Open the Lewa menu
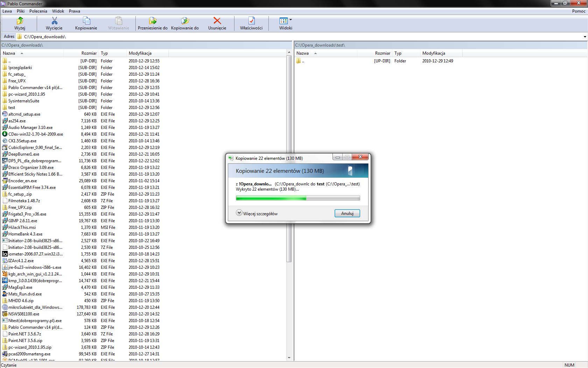This screenshot has height=368, width=588. (x=7, y=11)
